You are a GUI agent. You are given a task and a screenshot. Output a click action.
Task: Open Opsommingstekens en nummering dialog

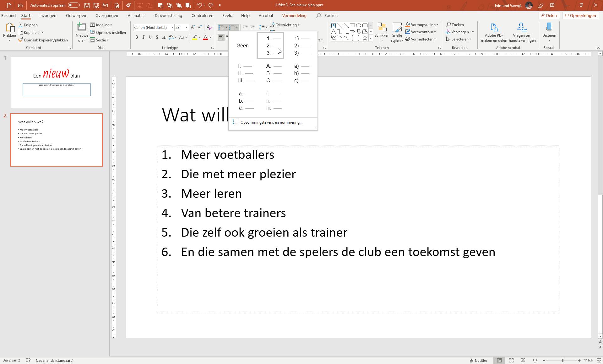(271, 122)
